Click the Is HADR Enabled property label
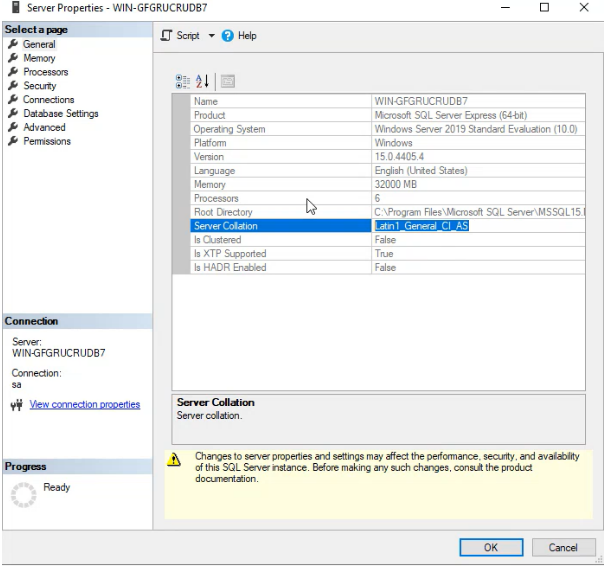Image resolution: width=606 pixels, height=568 pixels. pyautogui.click(x=230, y=268)
